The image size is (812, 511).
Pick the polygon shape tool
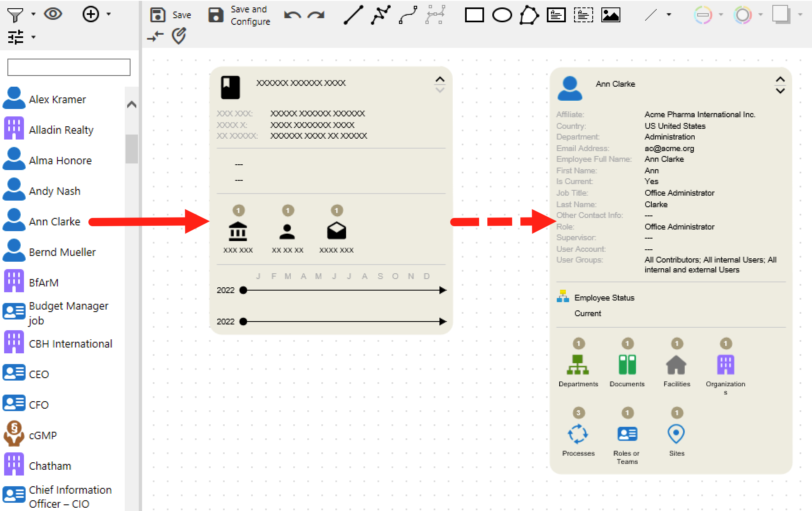tap(529, 15)
